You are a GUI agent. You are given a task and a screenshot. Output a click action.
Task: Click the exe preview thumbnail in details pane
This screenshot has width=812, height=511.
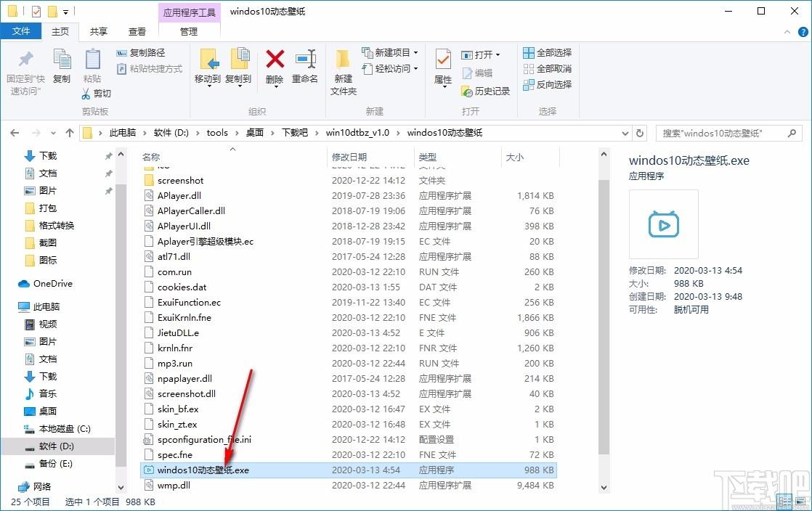coord(663,224)
